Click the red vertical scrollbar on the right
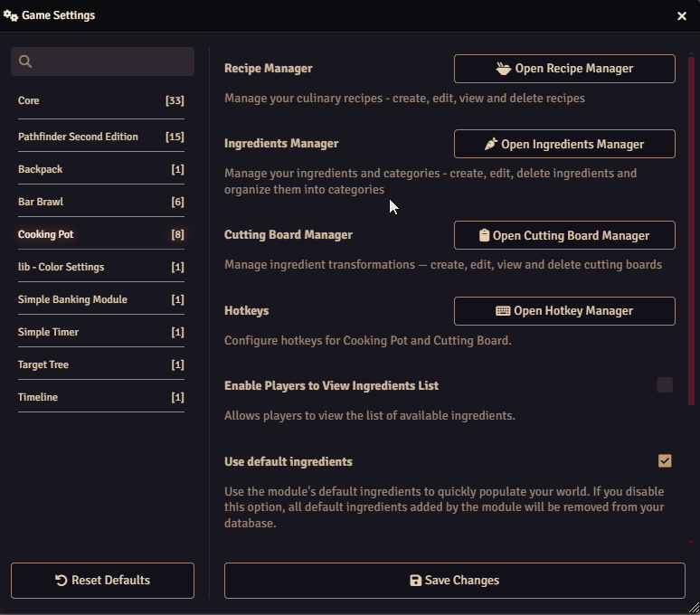The image size is (700, 615). 692,226
